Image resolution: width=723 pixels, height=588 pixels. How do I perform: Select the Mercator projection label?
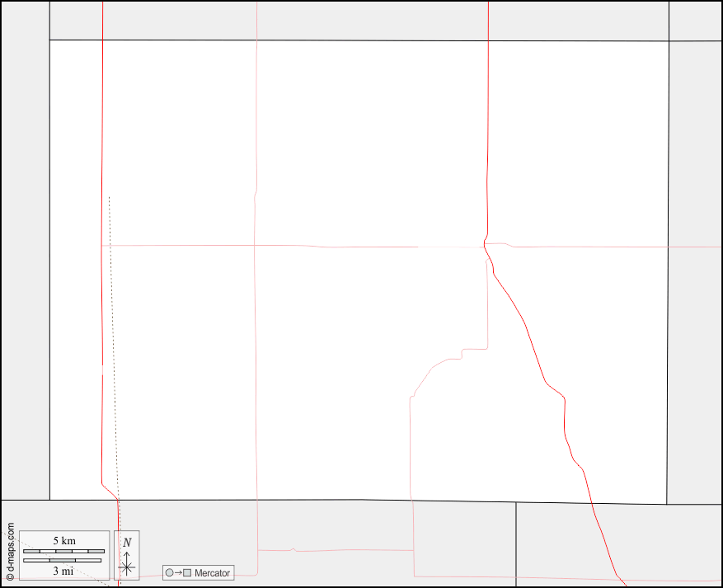tap(212, 572)
